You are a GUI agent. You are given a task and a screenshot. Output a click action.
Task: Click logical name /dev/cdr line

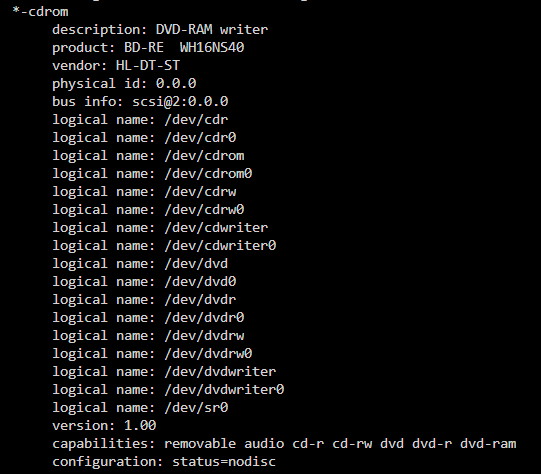(140, 120)
